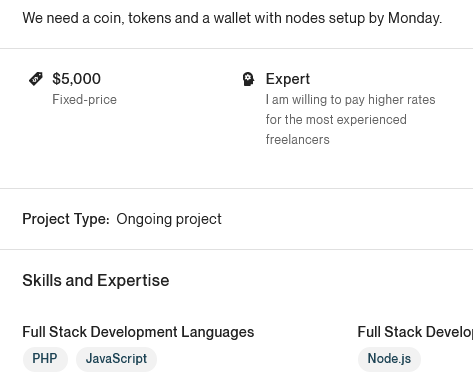Click the expert head-with-gear icon
This screenshot has width=473, height=384.
[248, 79]
